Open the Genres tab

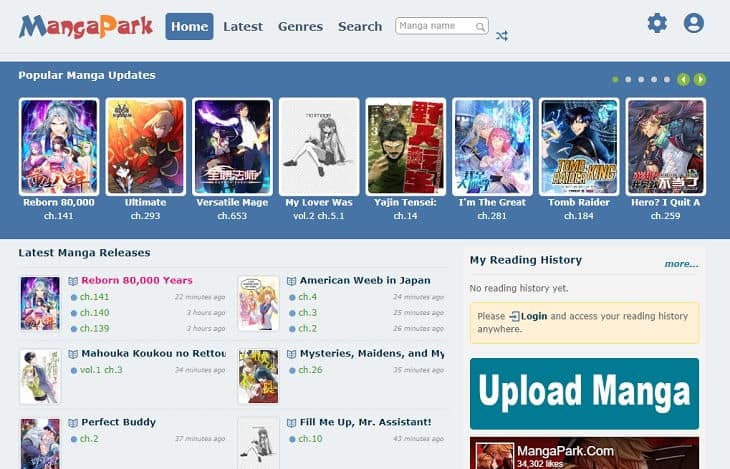pyautogui.click(x=300, y=27)
